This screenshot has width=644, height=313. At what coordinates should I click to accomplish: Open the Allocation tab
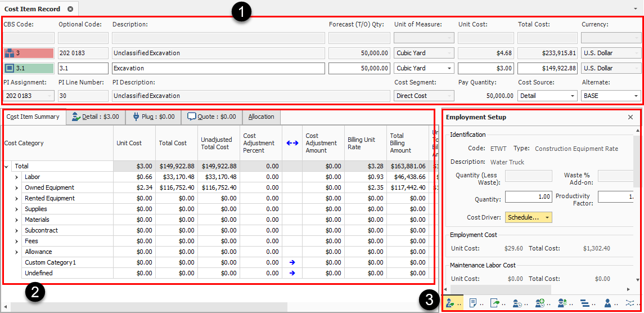click(261, 117)
